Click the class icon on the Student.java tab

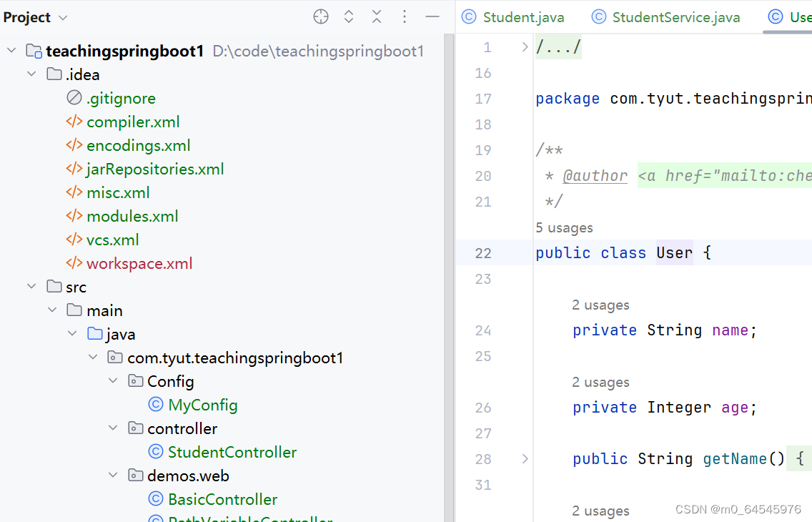coord(470,16)
